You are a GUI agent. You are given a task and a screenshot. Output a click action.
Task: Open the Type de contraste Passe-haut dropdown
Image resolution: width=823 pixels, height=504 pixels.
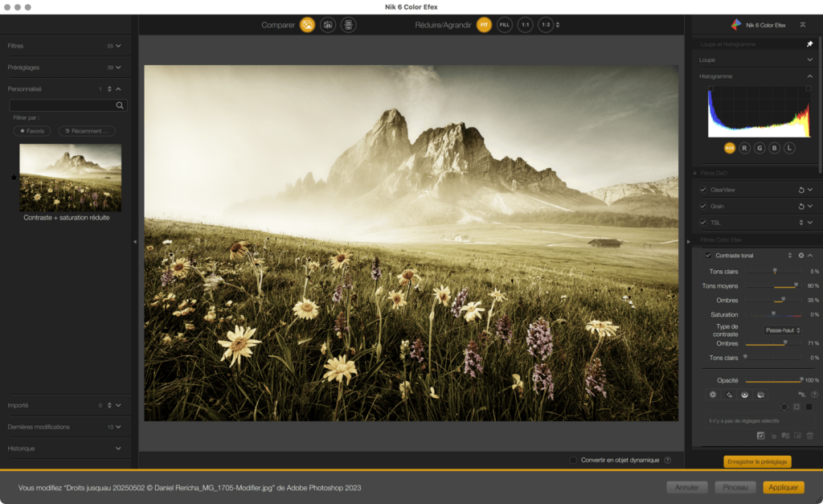782,330
